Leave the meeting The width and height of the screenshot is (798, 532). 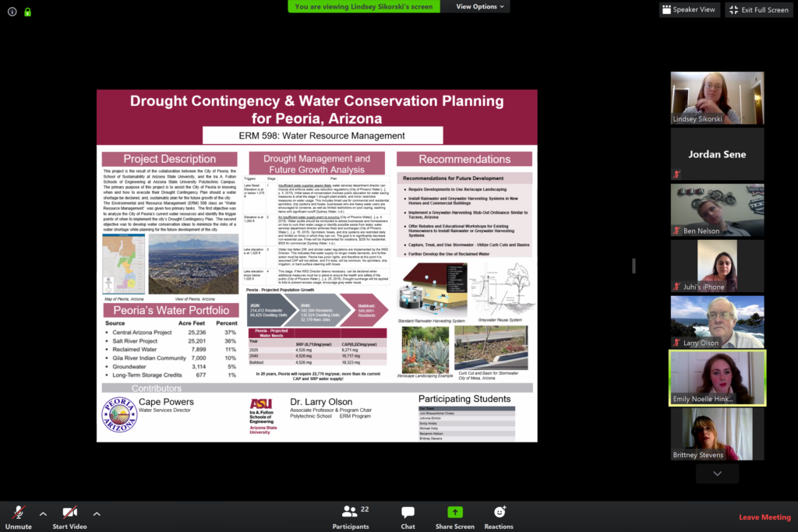pos(764,517)
